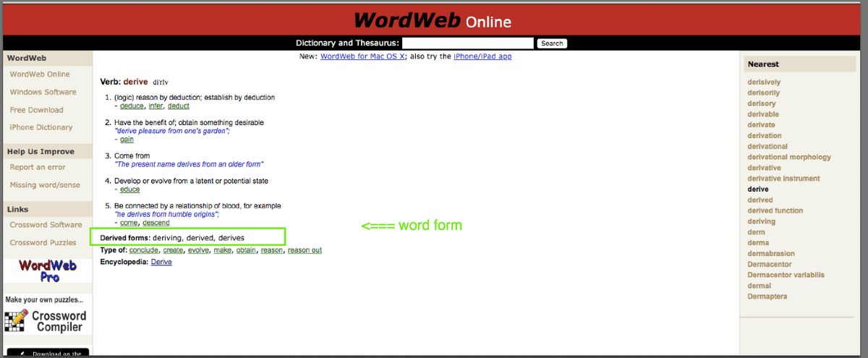Select deriving in Nearest list
The height and width of the screenshot is (358, 868).
point(761,221)
